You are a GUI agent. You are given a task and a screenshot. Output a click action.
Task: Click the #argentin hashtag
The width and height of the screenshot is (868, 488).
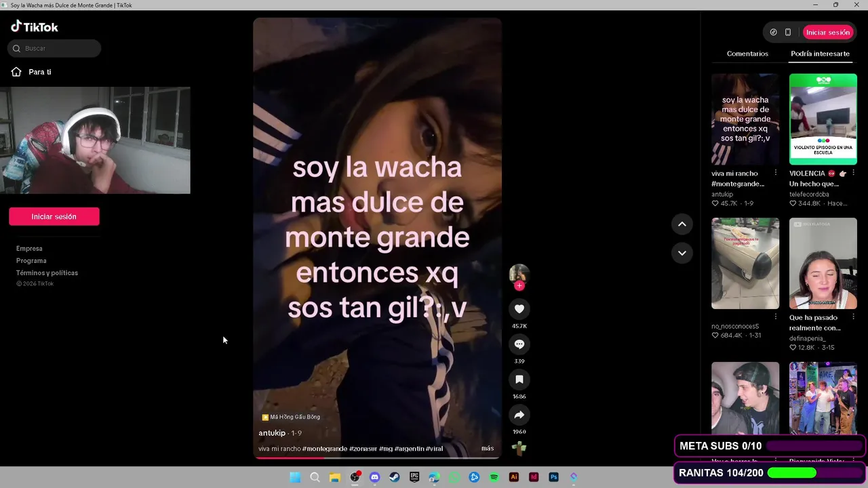coord(409,449)
